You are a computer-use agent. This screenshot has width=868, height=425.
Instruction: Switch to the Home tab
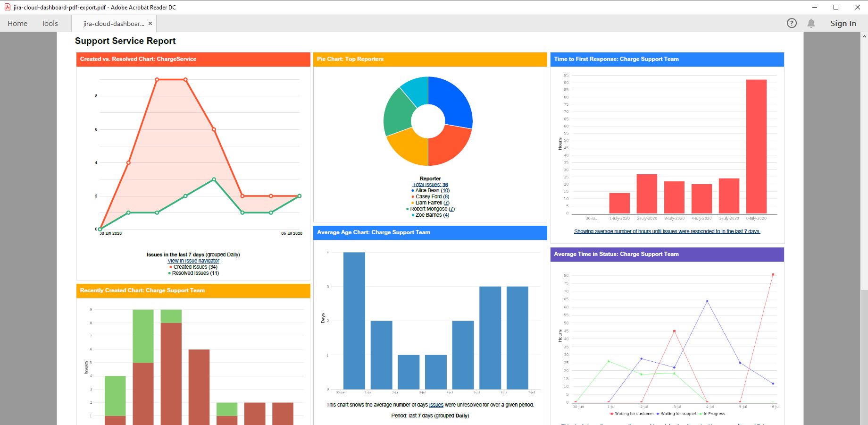click(17, 23)
